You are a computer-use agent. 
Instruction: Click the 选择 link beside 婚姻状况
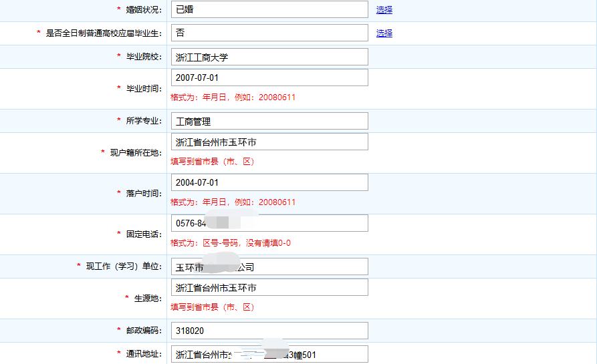tap(384, 10)
